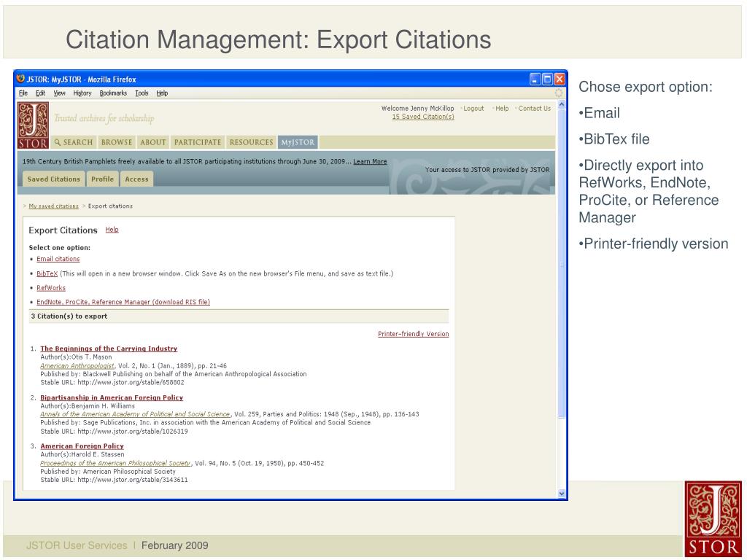The width and height of the screenshot is (747, 560).
Task: Choose the RefWorks export option
Action: pos(51,288)
